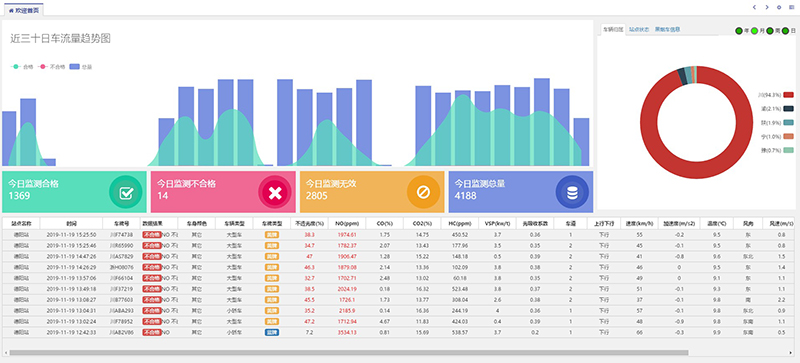Click the 时间 column header in table
Screen dimensions: 800x363
point(71,224)
